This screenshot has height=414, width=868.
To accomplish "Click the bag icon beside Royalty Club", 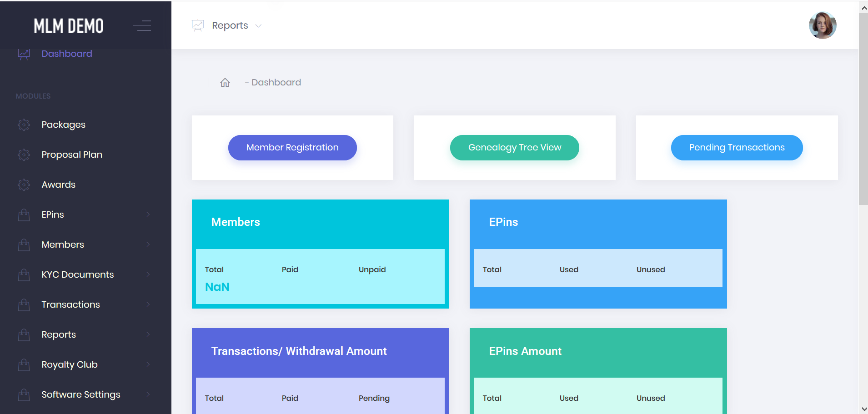I will [24, 364].
